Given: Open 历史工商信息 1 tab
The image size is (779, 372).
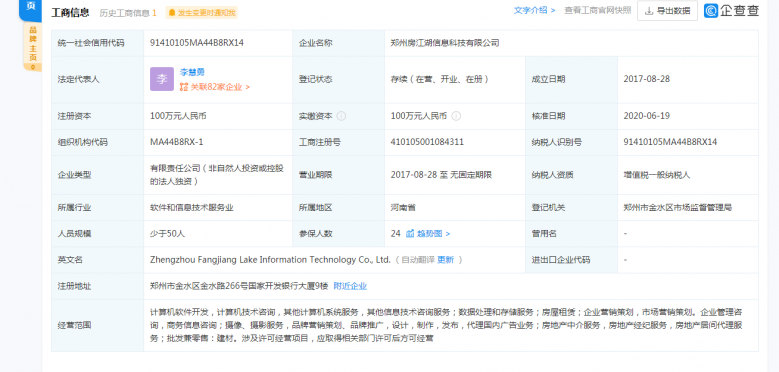Looking at the screenshot, I should coord(128,13).
